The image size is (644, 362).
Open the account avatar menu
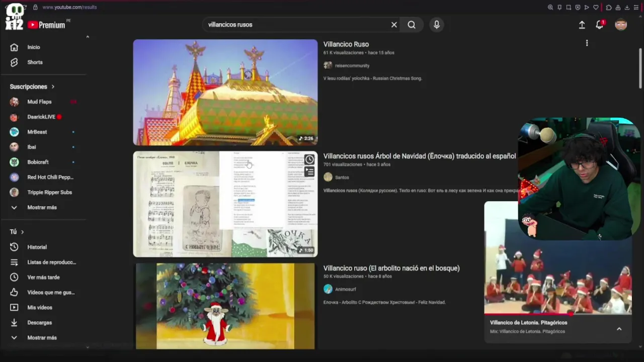point(621,25)
